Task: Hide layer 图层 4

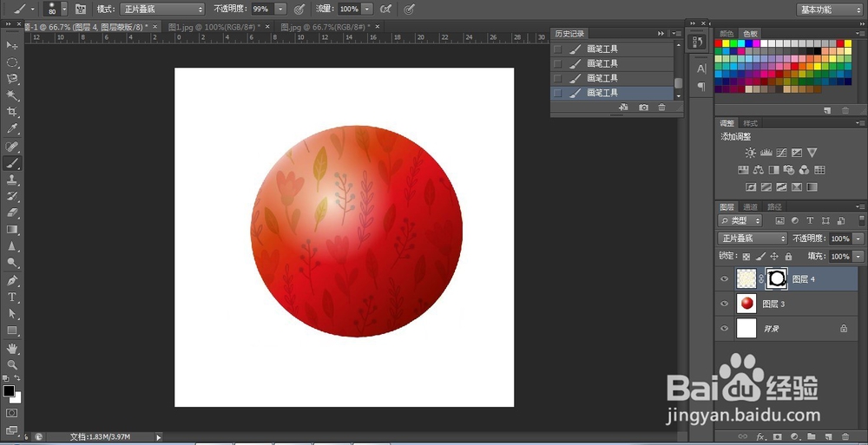Action: coord(724,279)
